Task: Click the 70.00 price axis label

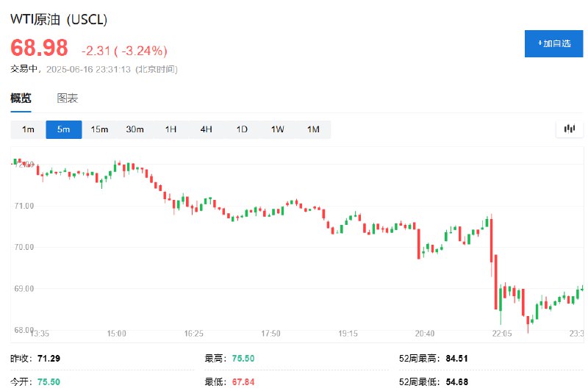Action: point(24,247)
